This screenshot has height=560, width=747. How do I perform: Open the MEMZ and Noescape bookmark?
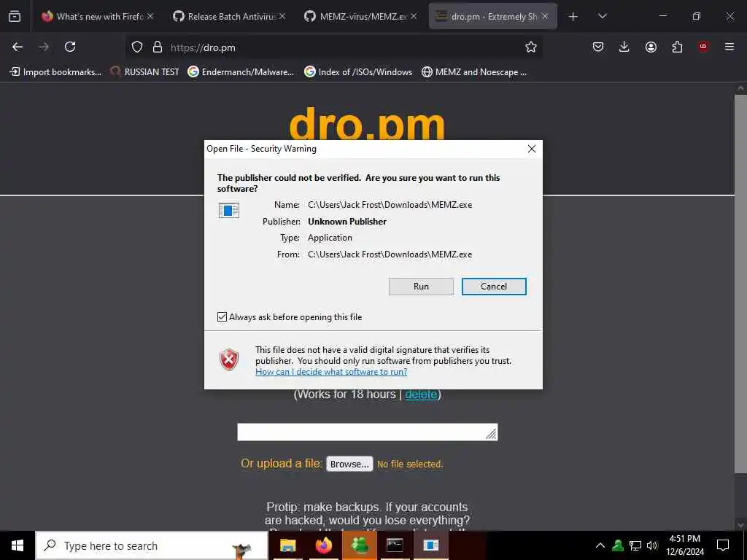point(474,72)
